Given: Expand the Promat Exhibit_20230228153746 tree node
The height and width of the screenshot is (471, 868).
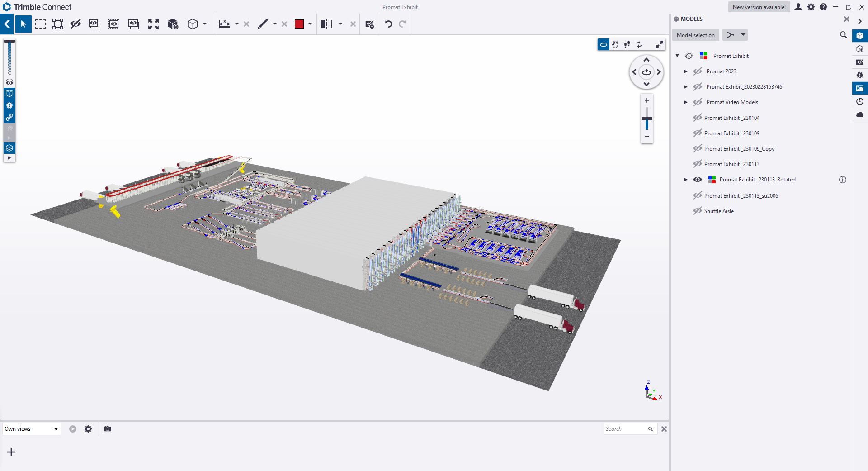Looking at the screenshot, I should click(x=686, y=87).
